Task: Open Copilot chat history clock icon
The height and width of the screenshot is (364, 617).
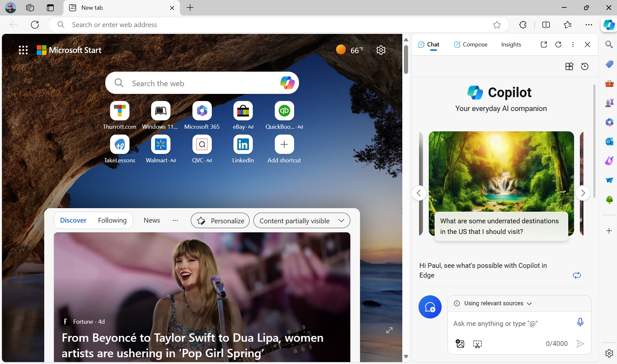Action: (585, 66)
